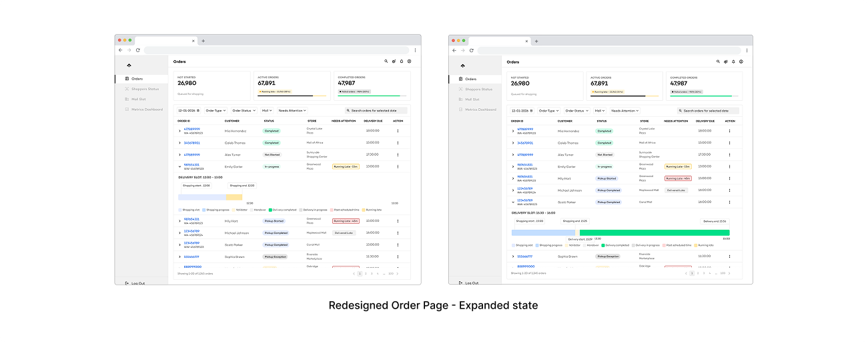
Task: Click the Log Out icon in right sidebar
Action: pos(460,283)
